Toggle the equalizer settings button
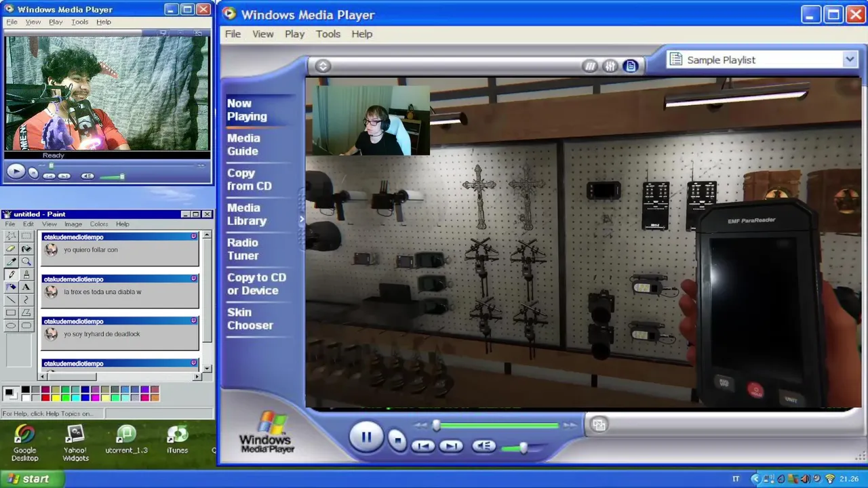This screenshot has width=868, height=488. 610,66
